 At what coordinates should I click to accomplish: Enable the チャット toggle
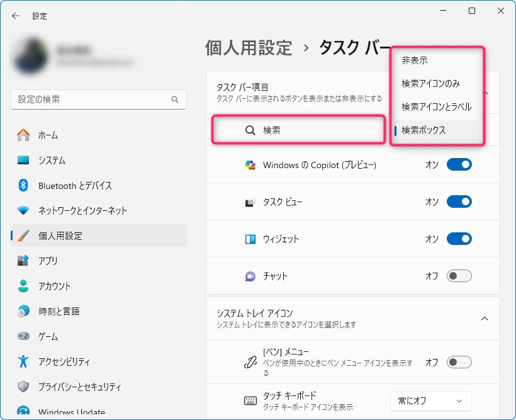(x=459, y=276)
